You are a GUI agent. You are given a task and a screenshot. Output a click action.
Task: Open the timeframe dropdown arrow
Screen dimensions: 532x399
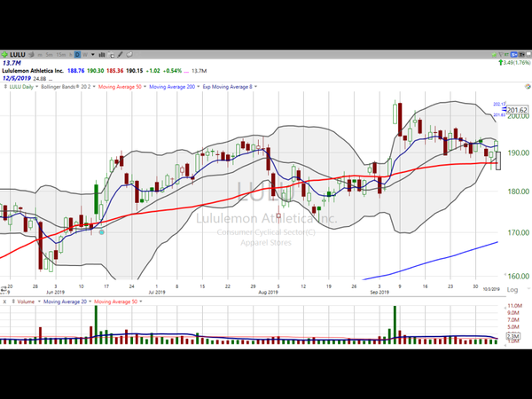click(x=92, y=55)
